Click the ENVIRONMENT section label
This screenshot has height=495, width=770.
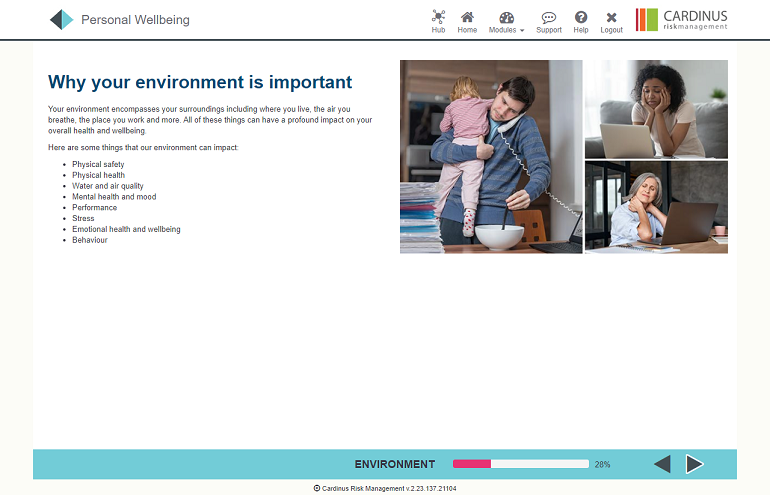395,465
